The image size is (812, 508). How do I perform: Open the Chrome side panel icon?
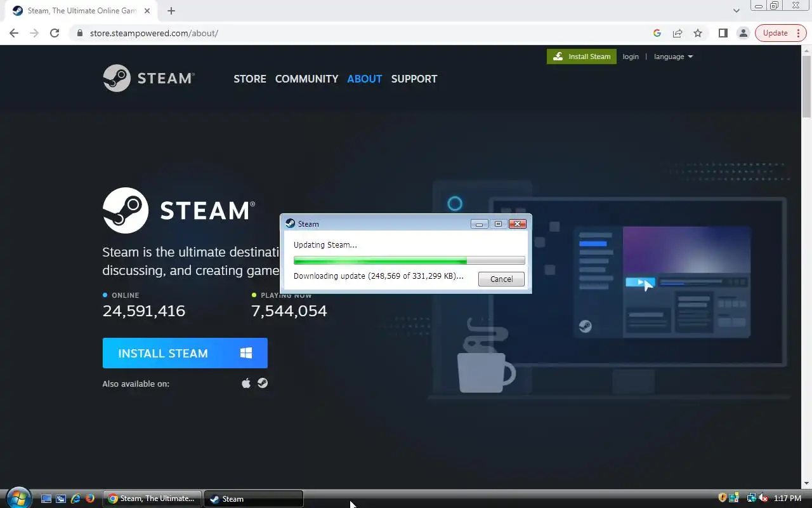click(723, 33)
